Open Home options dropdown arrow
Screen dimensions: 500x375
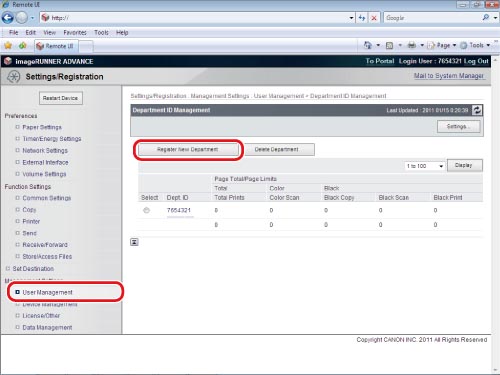378,45
